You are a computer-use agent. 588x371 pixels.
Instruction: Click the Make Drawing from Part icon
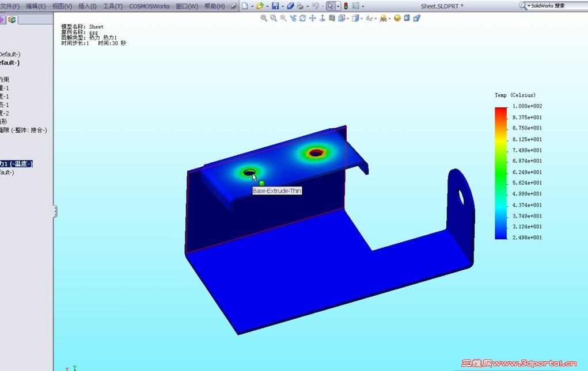click(290, 6)
